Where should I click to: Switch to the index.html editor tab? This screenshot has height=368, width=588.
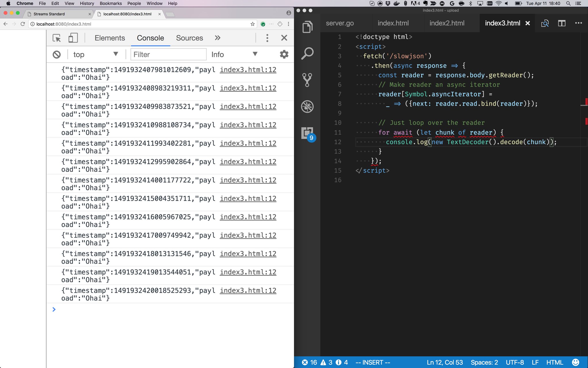[393, 23]
